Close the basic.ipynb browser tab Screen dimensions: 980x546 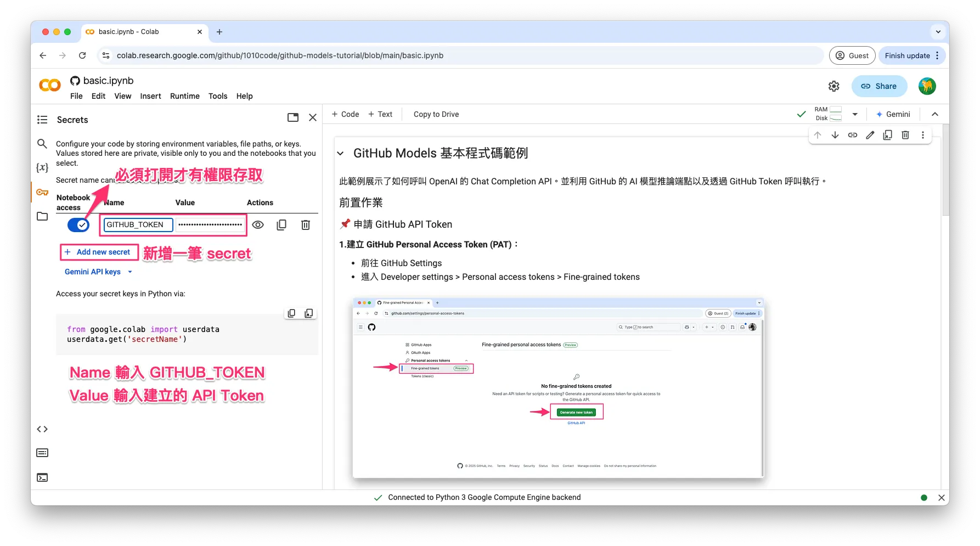199,32
